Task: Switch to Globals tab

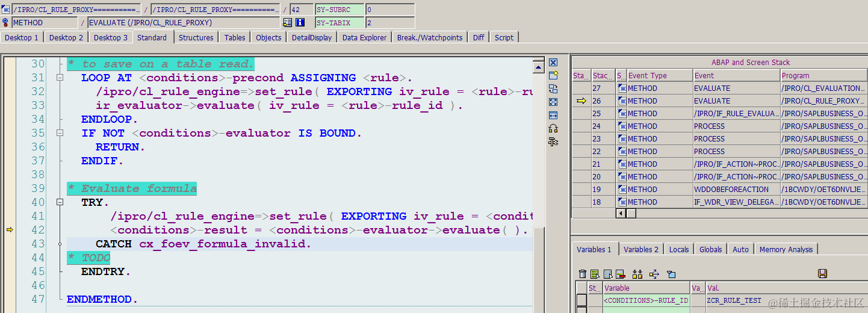Action: tap(711, 249)
